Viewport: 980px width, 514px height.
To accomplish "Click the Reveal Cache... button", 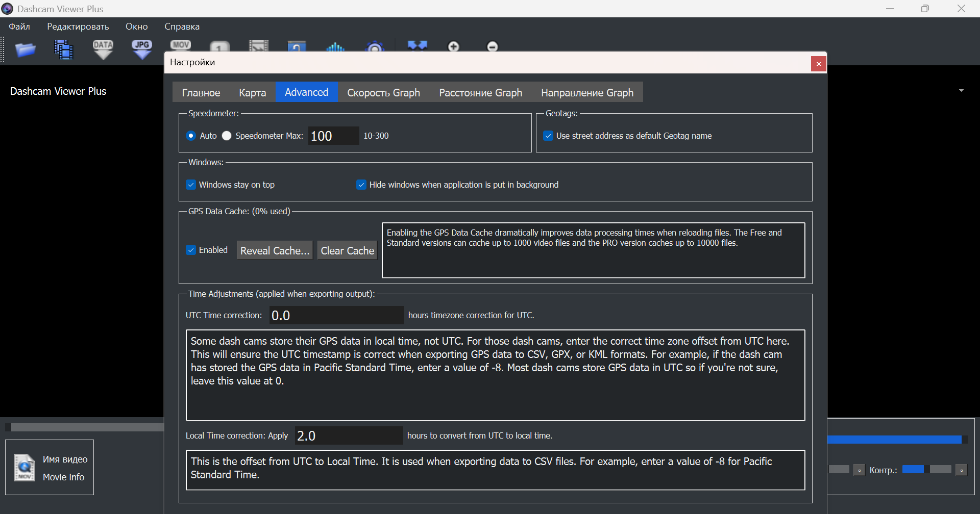I will click(x=275, y=250).
